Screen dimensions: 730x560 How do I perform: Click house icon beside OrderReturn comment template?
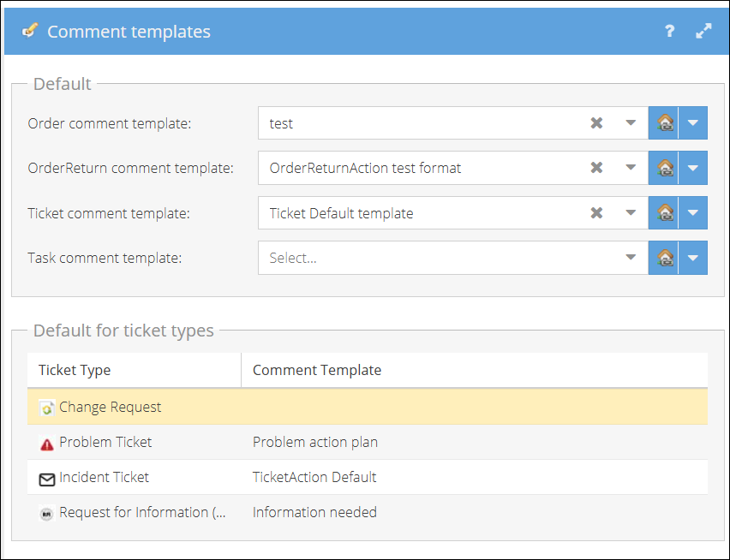[x=663, y=168]
